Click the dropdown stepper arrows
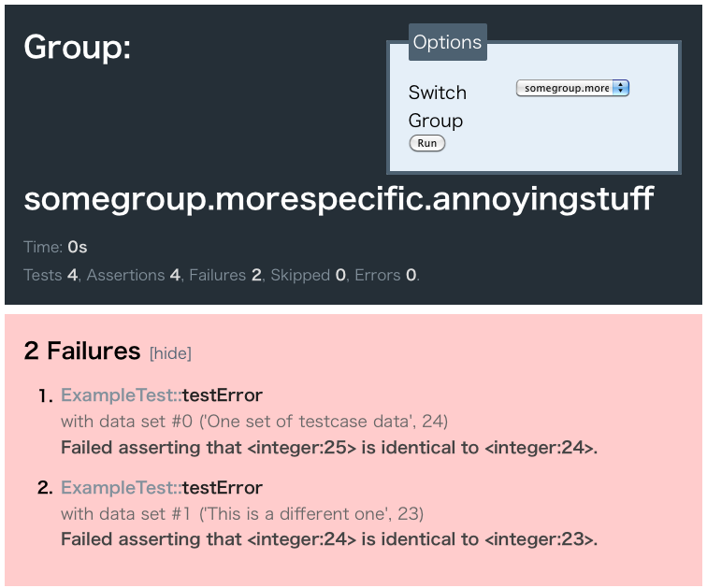Viewport: 707px width, 588px height. [x=621, y=88]
